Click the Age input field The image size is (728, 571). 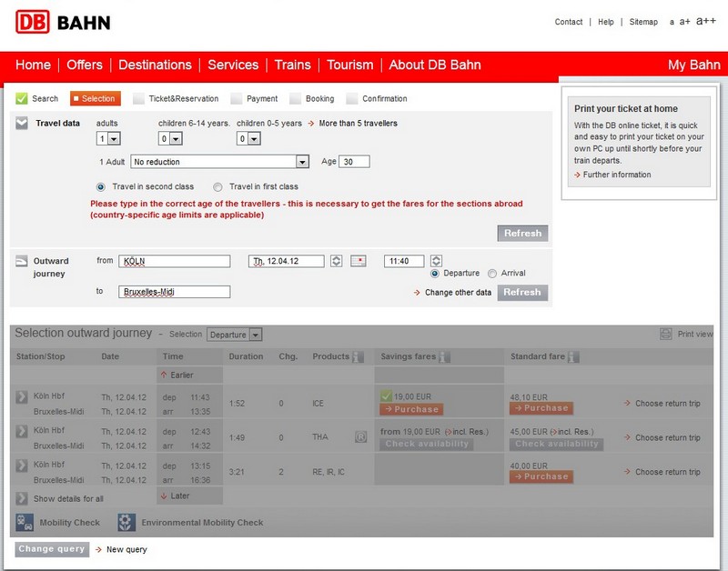click(x=354, y=162)
